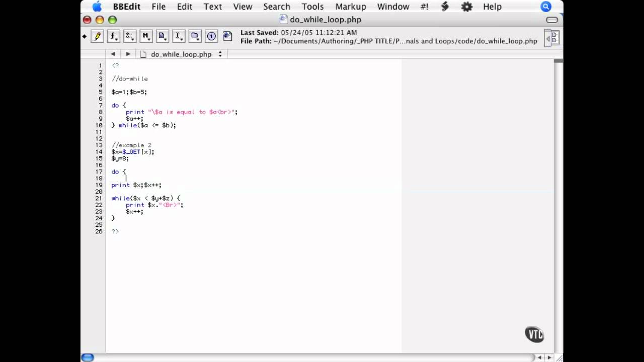The image size is (644, 362).
Task: Open the Markup menu
Action: 351,7
